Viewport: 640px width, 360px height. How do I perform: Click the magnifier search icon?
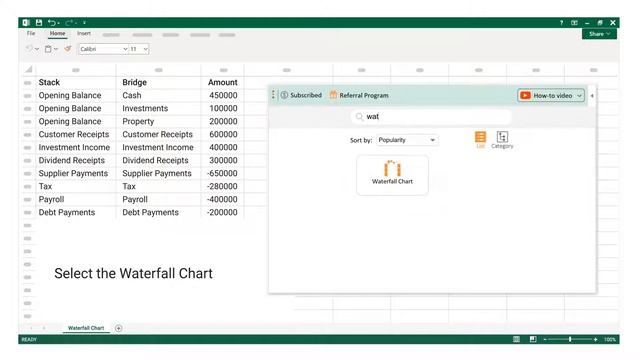(359, 117)
